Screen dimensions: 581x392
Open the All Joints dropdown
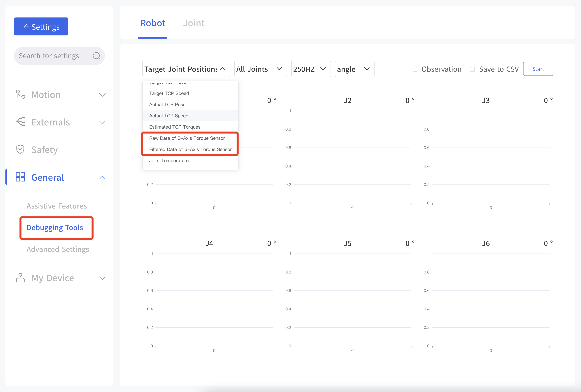(260, 69)
